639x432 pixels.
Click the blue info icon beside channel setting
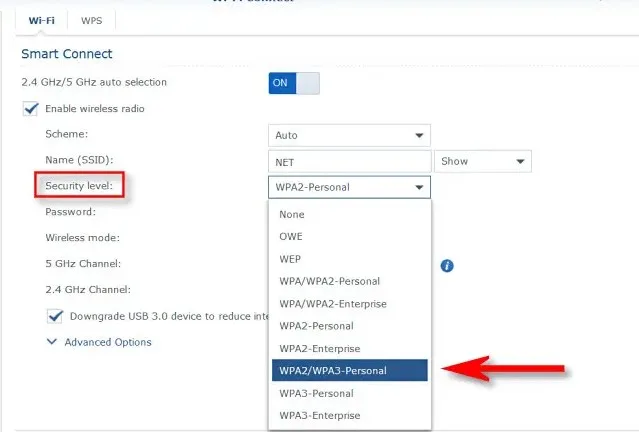(x=447, y=265)
